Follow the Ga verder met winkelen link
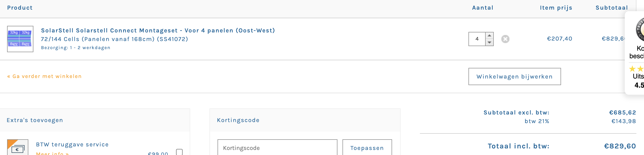The height and width of the screenshot is (155, 644). point(45,76)
